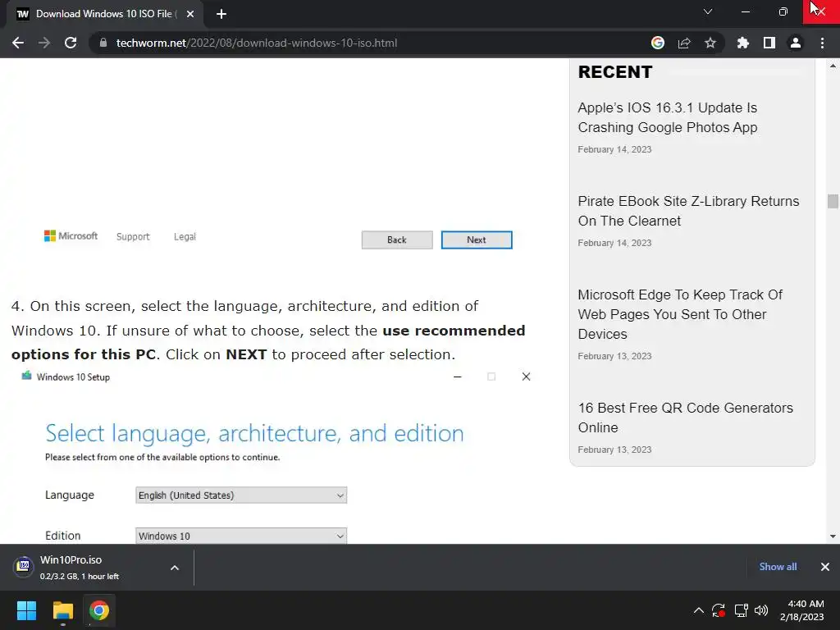
Task: Close the downloads bar
Action: [x=825, y=567]
